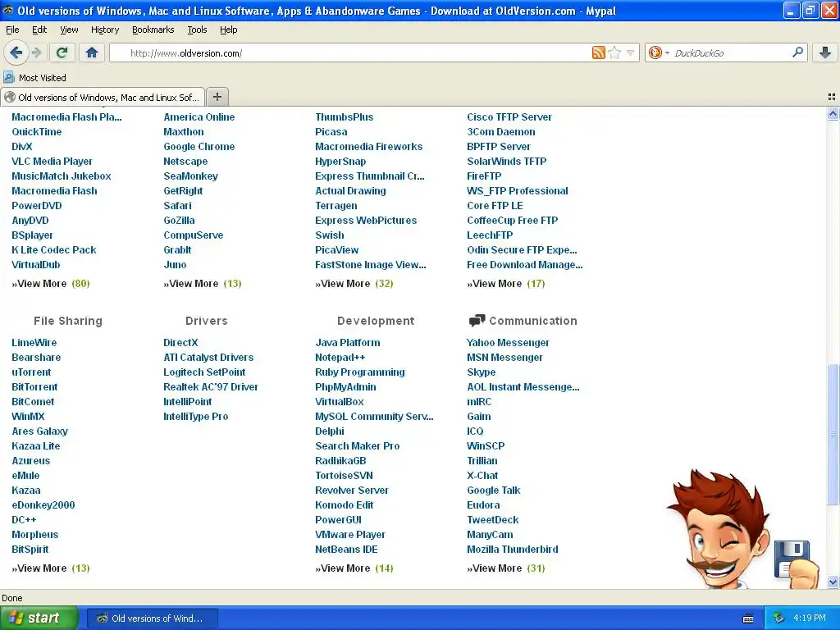Open the FireFTP link
The width and height of the screenshot is (840, 630).
coord(484,176)
